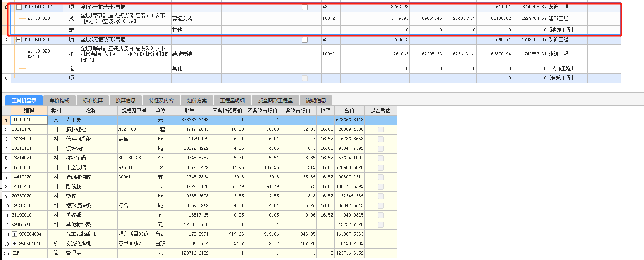Screen dimensions: 644x260
Task: Click the 不含税市场价 column header
Action: pyautogui.click(x=263, y=111)
